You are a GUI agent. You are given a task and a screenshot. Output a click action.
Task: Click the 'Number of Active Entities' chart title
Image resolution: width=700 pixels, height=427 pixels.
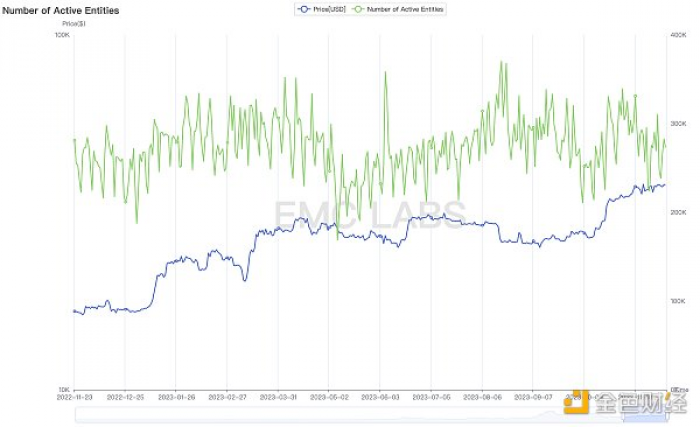(x=61, y=11)
